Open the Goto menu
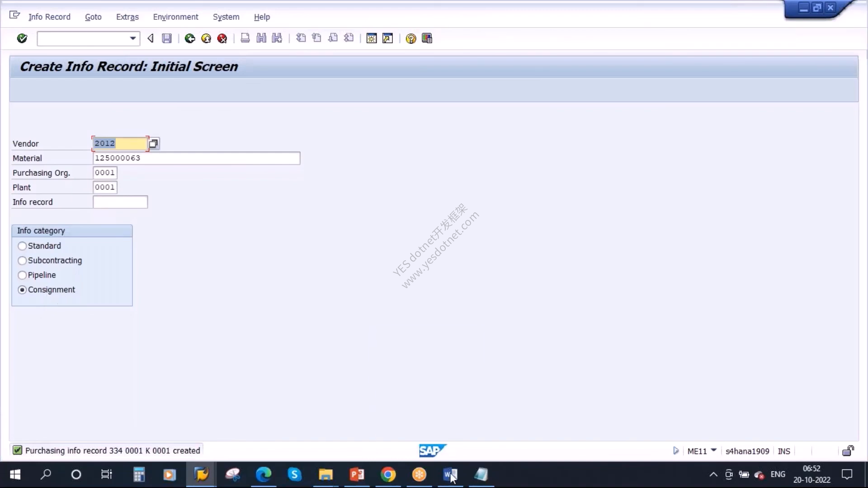This screenshot has width=868, height=488. [93, 17]
